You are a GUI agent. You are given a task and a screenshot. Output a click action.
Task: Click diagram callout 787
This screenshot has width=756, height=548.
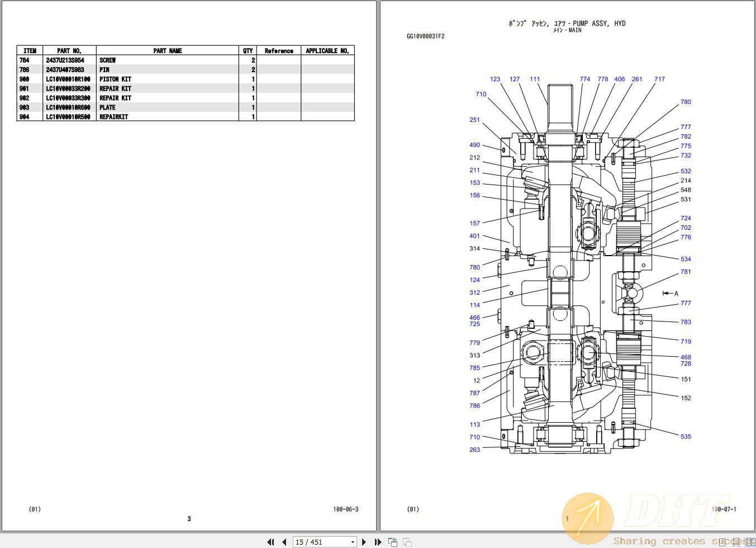474,393
